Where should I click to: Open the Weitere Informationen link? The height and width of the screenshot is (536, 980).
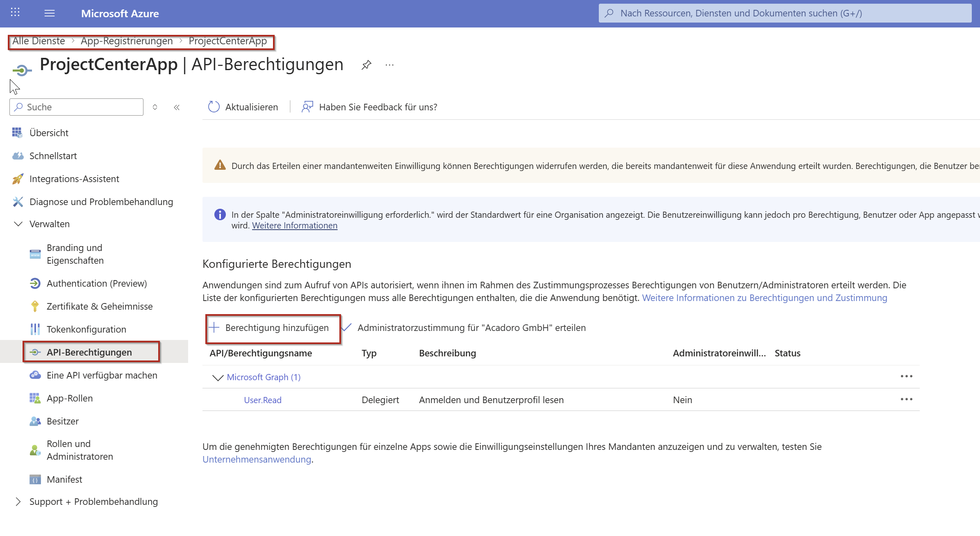(x=295, y=226)
